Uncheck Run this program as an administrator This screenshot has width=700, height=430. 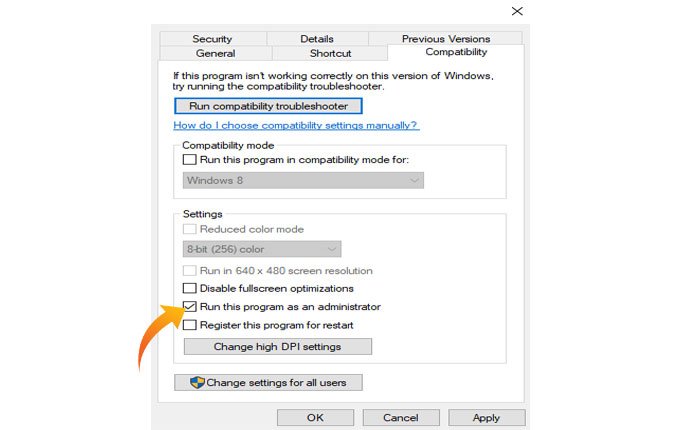point(190,307)
